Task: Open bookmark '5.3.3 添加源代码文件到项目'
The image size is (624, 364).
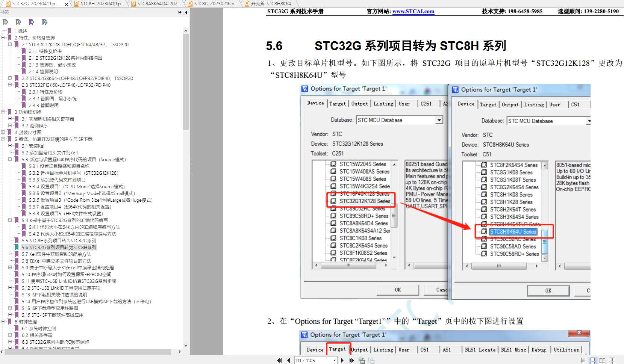Action: pyautogui.click(x=57, y=180)
